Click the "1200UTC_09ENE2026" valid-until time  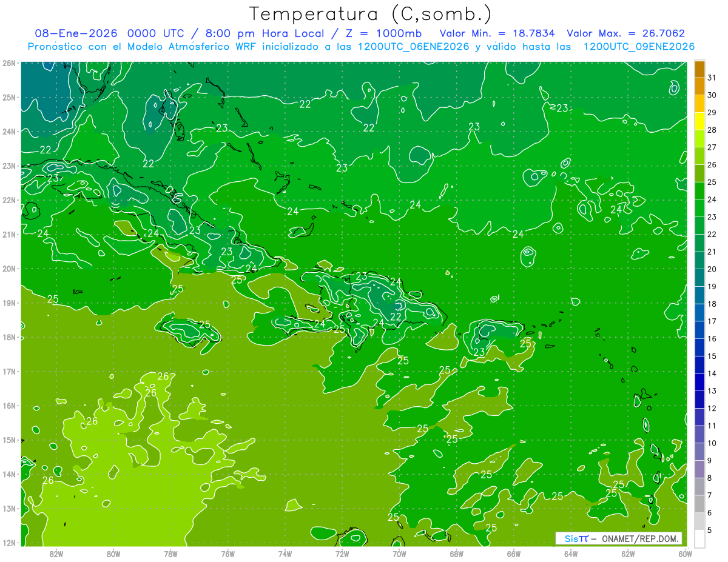pyautogui.click(x=639, y=47)
